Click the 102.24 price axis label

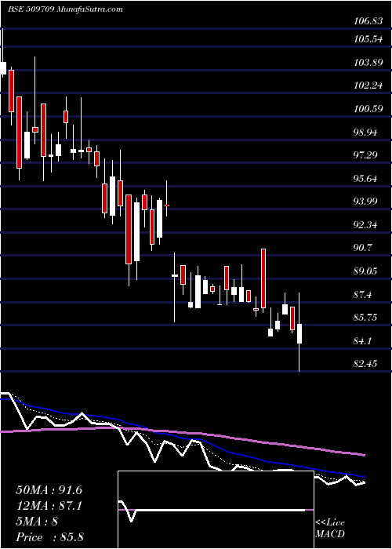(x=368, y=85)
